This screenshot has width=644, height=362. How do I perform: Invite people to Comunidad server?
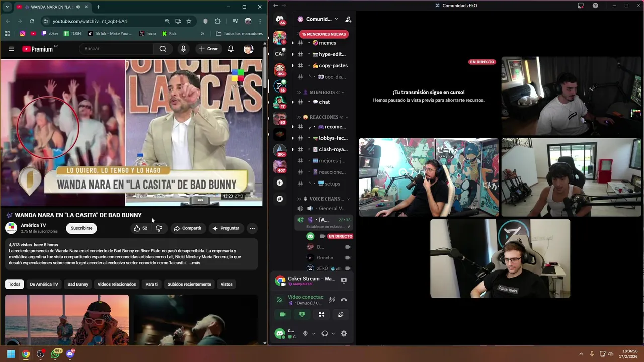[x=348, y=19]
